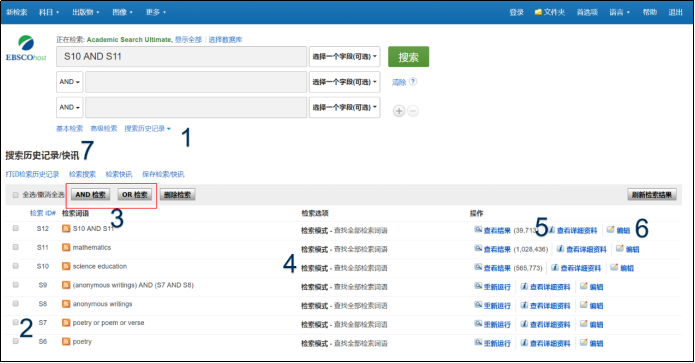Open the 科目 menu

point(49,12)
